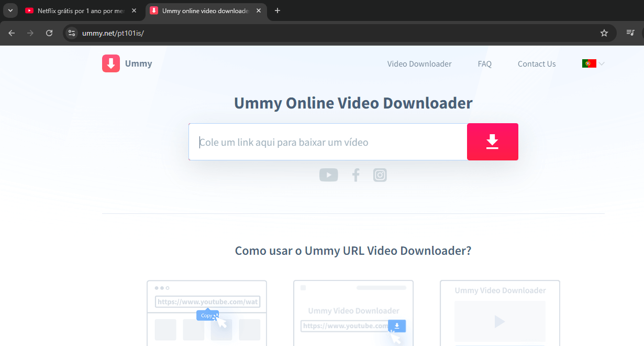Open a new browser tab
This screenshot has width=644, height=346.
pos(277,10)
